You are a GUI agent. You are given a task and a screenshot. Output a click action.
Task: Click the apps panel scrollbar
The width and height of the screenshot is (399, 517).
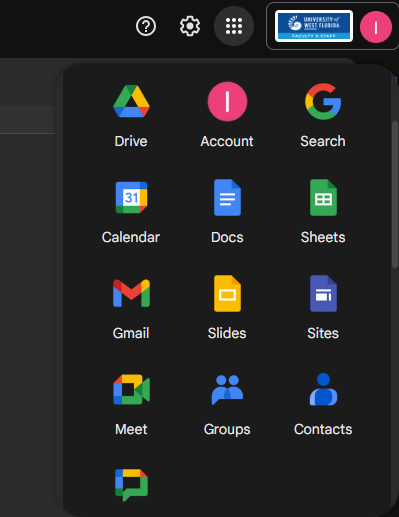coord(395,194)
